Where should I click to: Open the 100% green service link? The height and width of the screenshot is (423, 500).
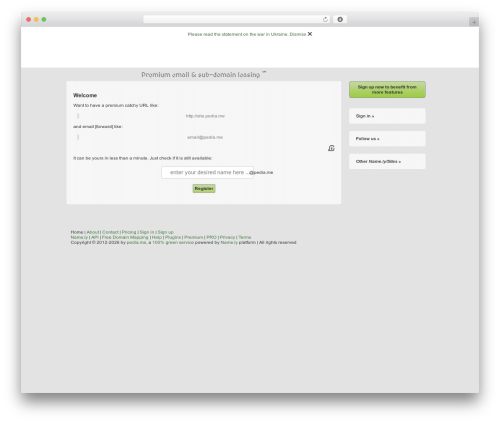(x=173, y=243)
